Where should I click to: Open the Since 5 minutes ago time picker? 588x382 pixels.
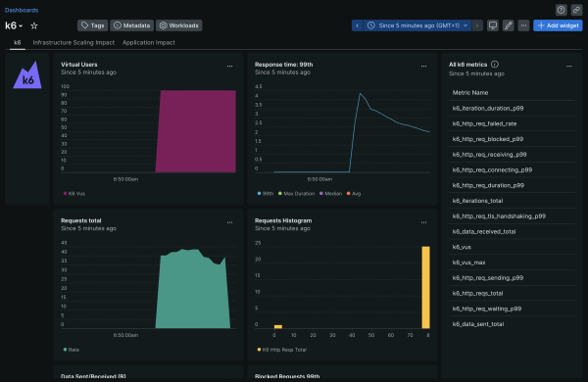[x=417, y=25]
